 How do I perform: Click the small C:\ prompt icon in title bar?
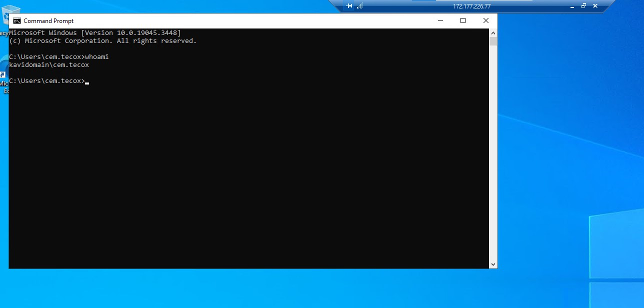pyautogui.click(x=16, y=20)
